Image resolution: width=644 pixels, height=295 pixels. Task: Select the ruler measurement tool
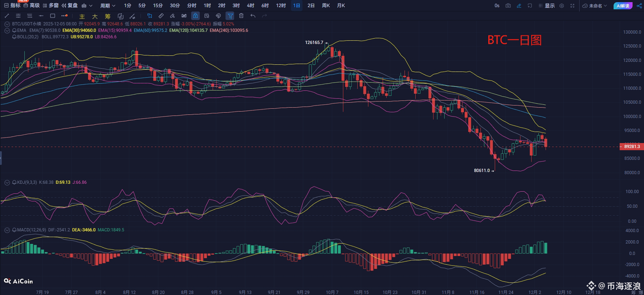[x=161, y=16]
